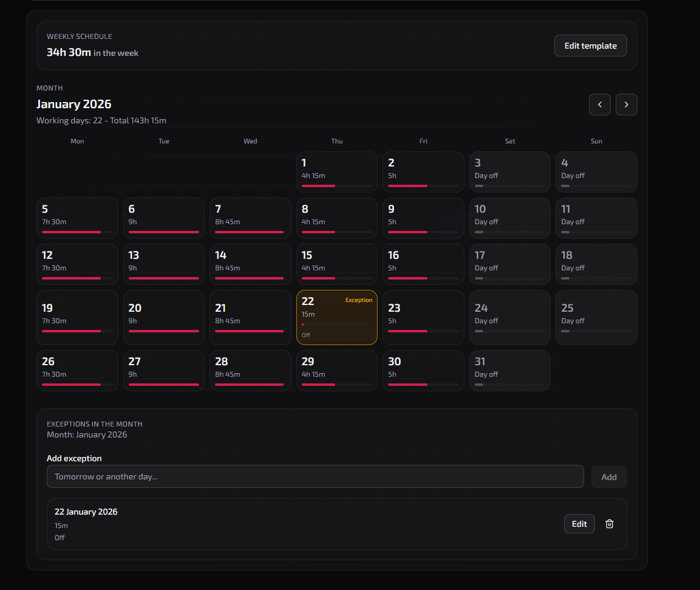Open Tuesday 27 day cell

point(164,371)
